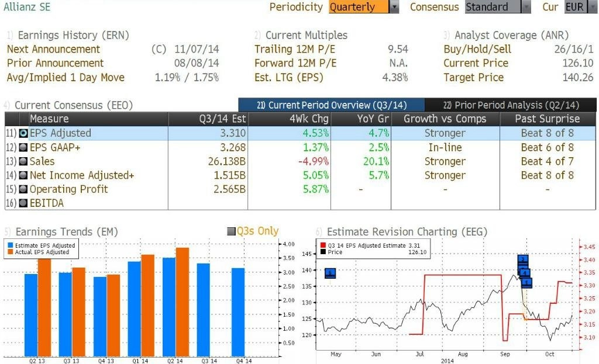Open the Consensus dropdown arrow
599x364 pixels.
point(526,7)
